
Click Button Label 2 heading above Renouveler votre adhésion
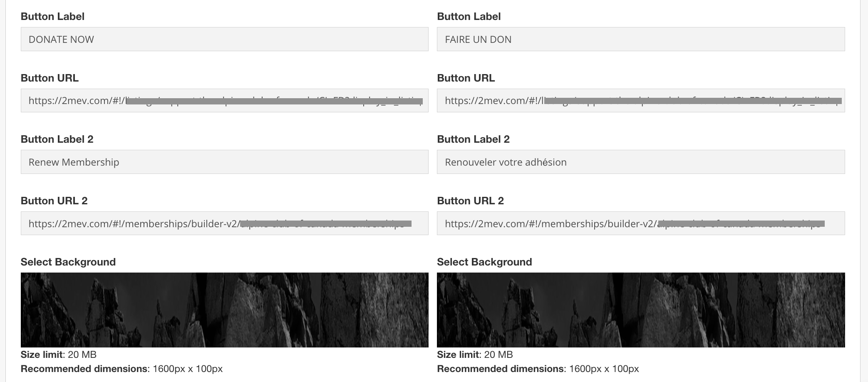point(473,139)
